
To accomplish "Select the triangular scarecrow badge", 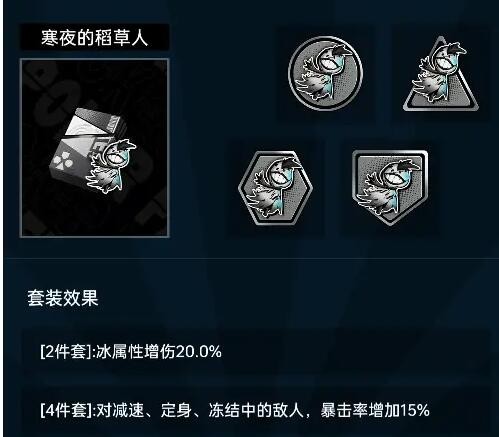I will 441,74.
